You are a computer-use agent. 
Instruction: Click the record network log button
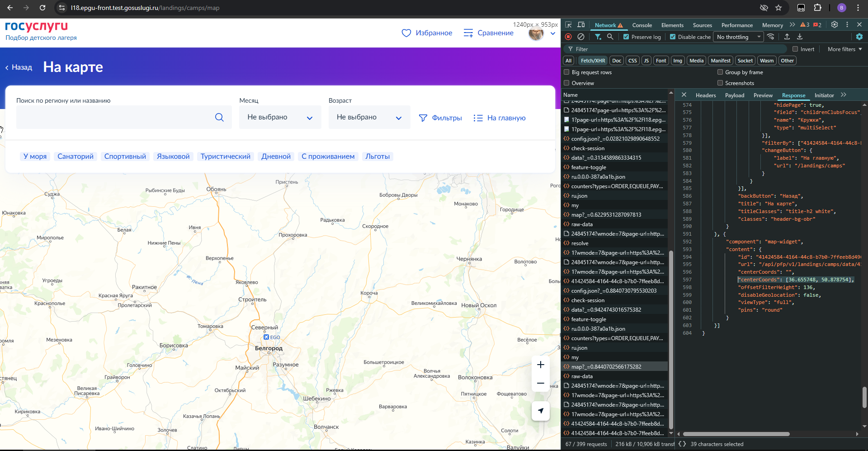pos(568,37)
